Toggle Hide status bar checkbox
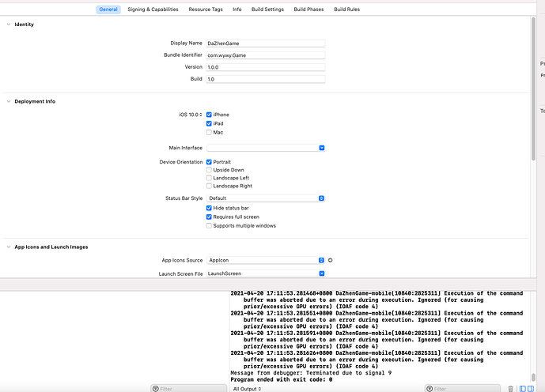The width and height of the screenshot is (545, 392). (209, 208)
